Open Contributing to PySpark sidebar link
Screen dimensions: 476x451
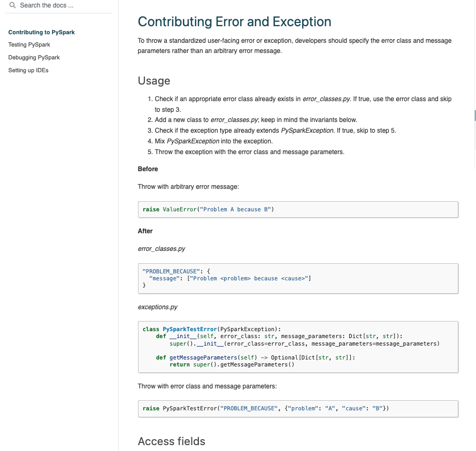pos(42,32)
